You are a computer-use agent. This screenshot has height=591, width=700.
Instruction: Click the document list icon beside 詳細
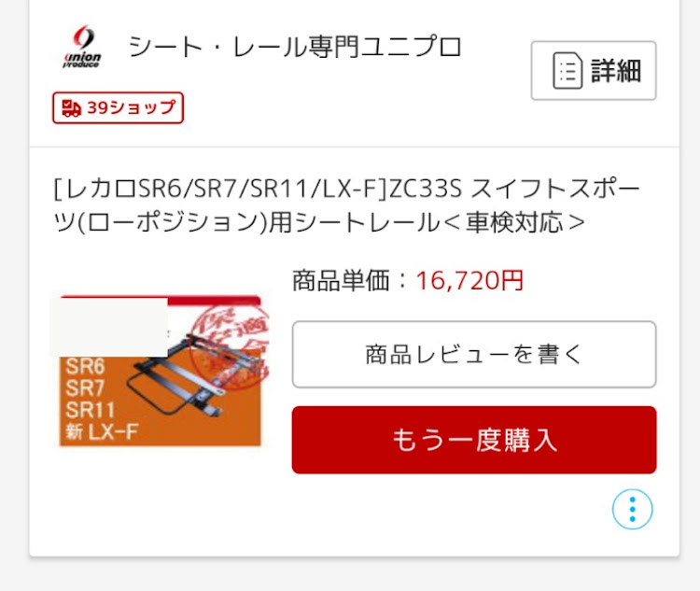tap(567, 71)
